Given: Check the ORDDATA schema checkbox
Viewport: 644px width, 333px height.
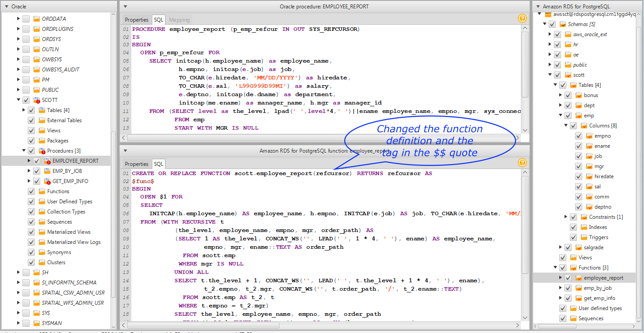Looking at the screenshot, I should (x=26, y=19).
